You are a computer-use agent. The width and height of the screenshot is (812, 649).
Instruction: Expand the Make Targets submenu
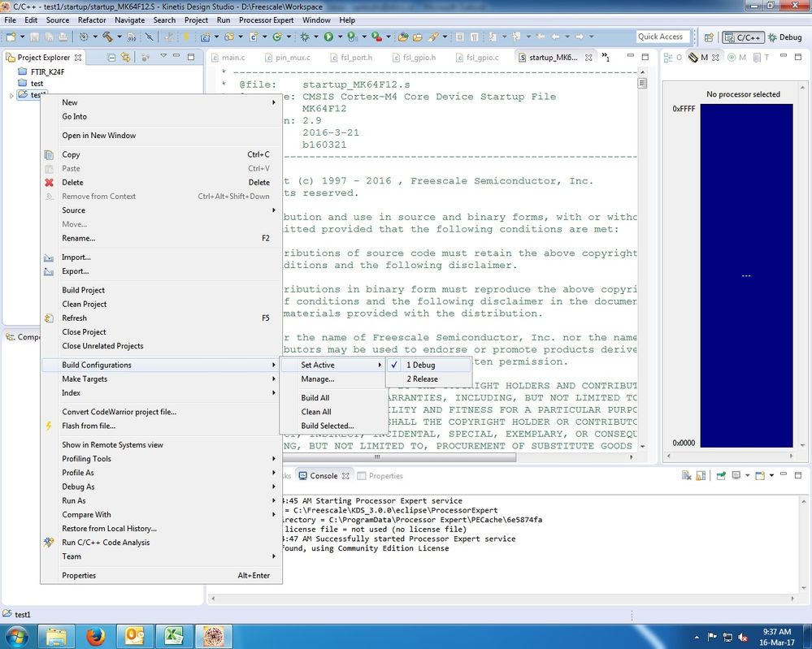[161, 379]
